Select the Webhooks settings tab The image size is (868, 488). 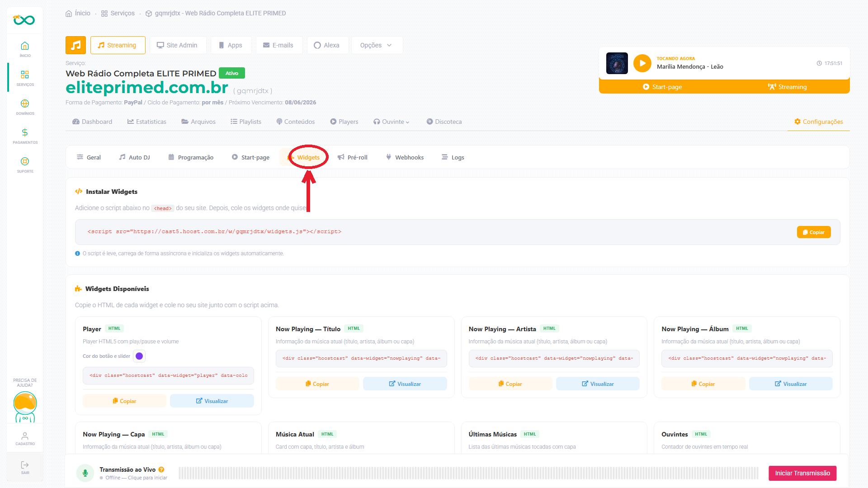405,157
